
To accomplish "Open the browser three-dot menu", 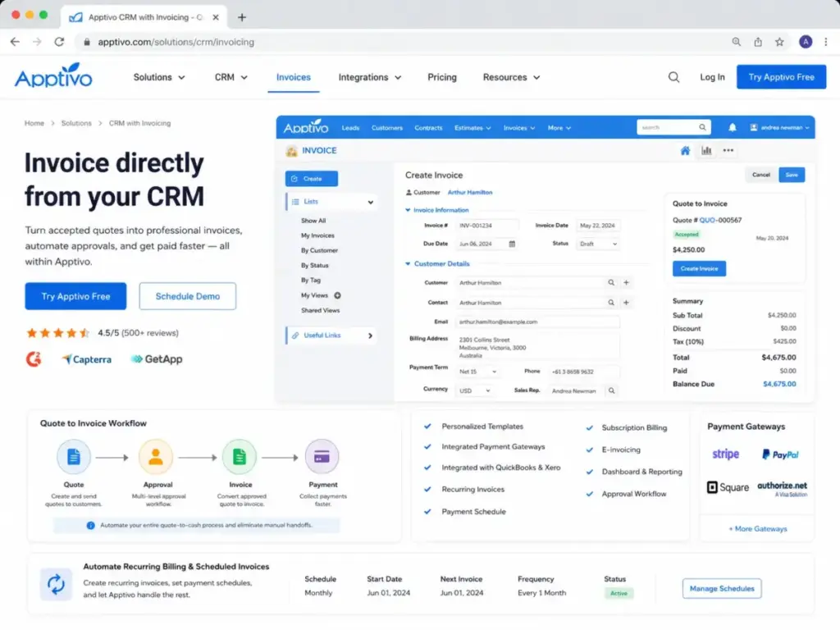I will pos(825,42).
